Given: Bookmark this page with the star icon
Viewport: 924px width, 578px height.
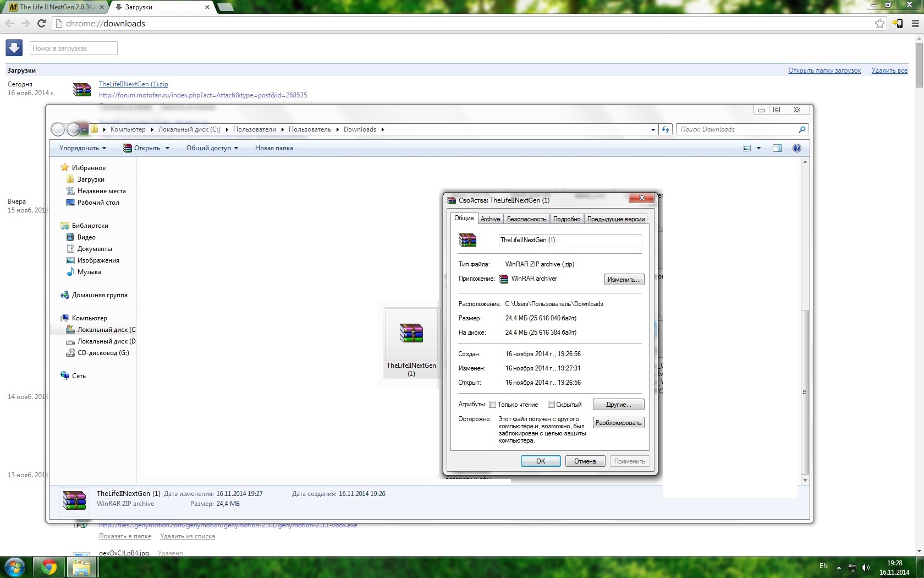Looking at the screenshot, I should click(879, 23).
